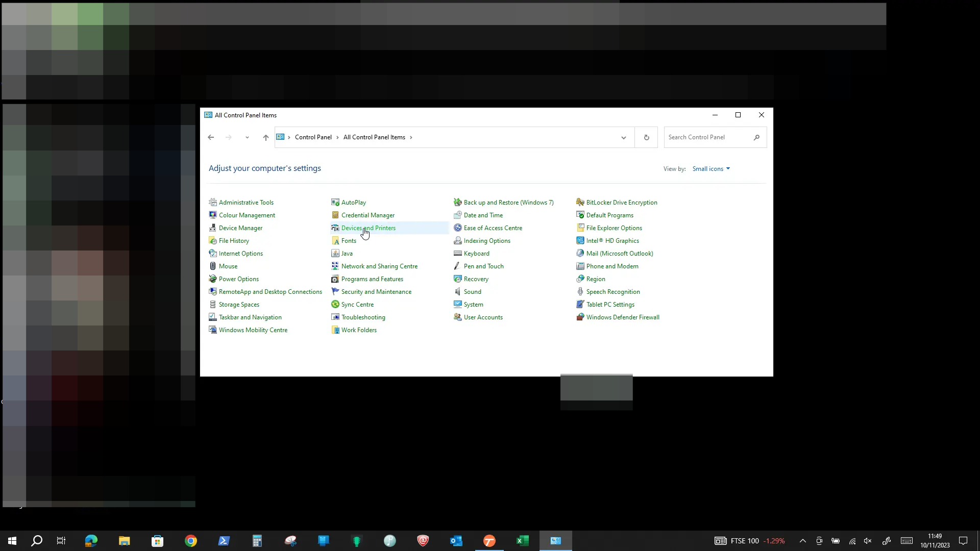
Task: Go back with the back arrow
Action: click(211, 137)
